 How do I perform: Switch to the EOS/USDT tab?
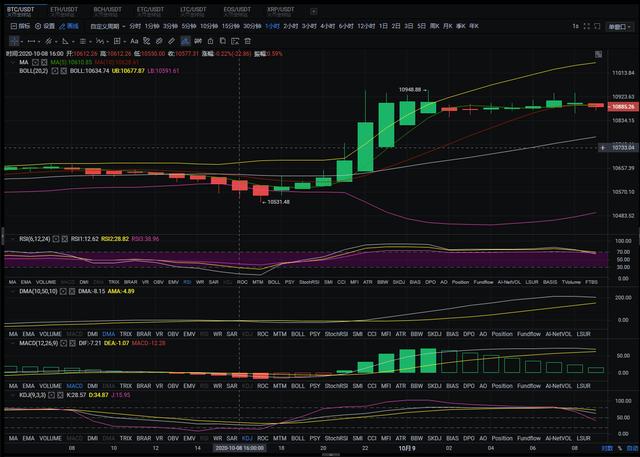pyautogui.click(x=237, y=11)
